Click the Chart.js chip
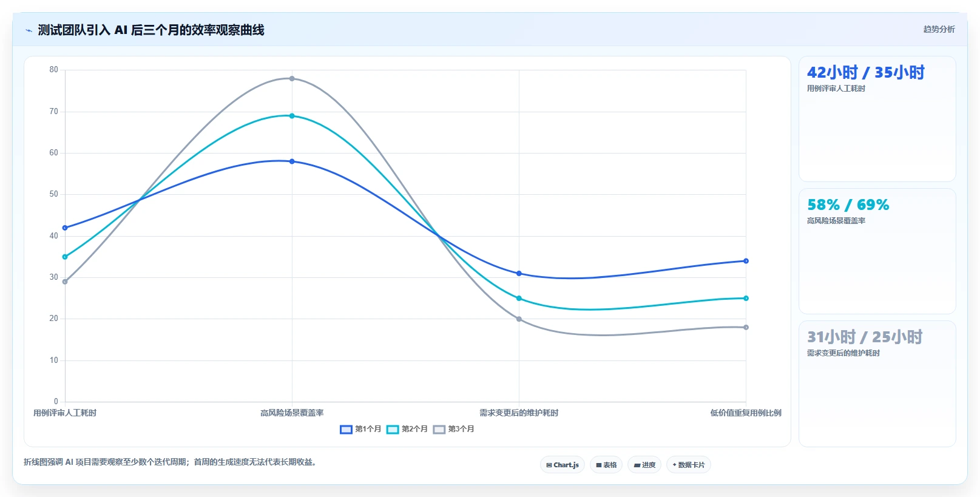Screen dimensions: 980x497 [563, 465]
